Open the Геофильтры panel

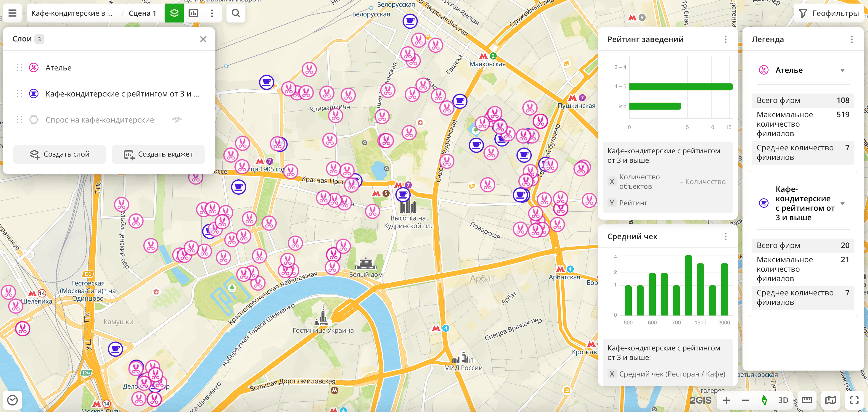click(829, 13)
